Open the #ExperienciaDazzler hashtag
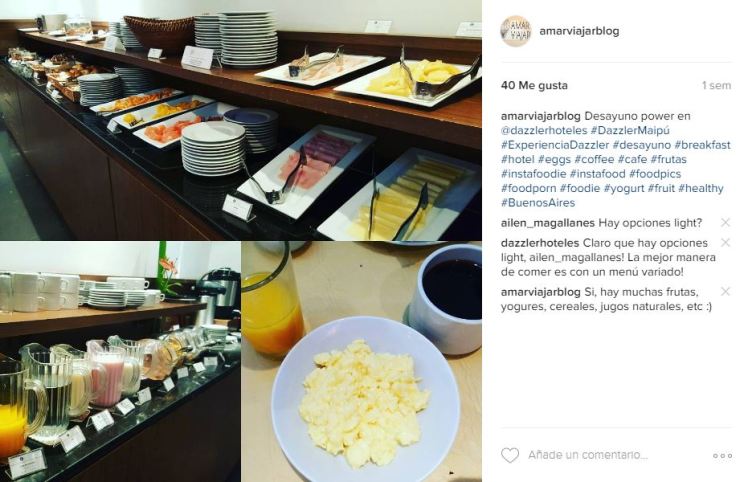The image size is (748, 482). click(x=555, y=145)
